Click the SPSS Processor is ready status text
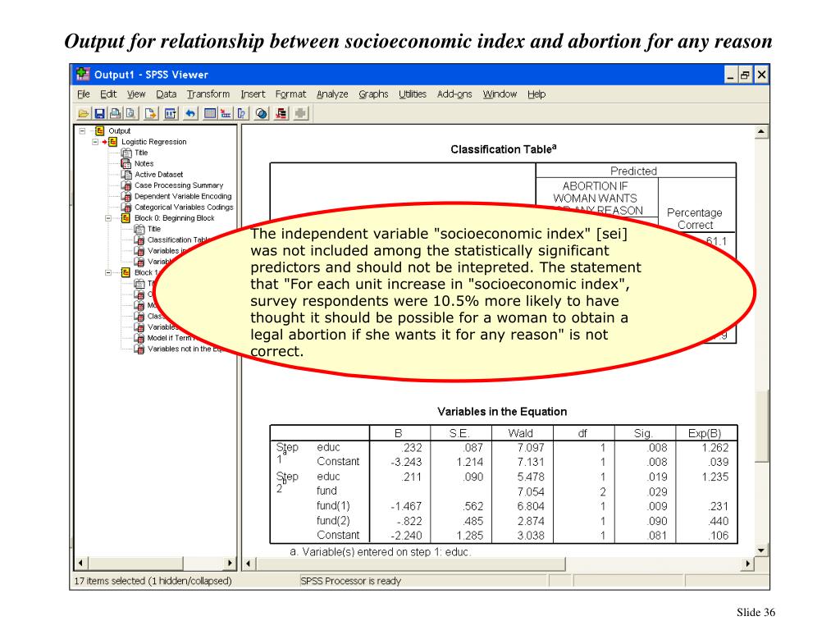 click(350, 582)
